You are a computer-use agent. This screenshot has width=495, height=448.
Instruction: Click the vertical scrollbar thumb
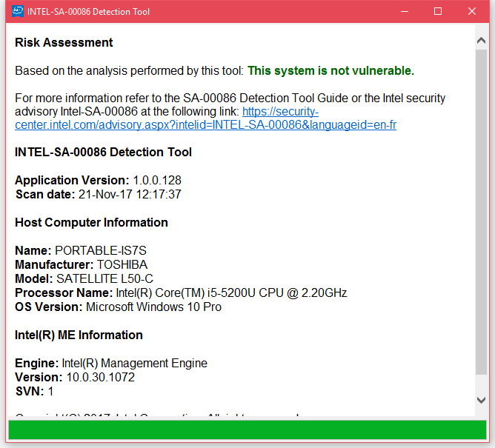pyautogui.click(x=481, y=212)
